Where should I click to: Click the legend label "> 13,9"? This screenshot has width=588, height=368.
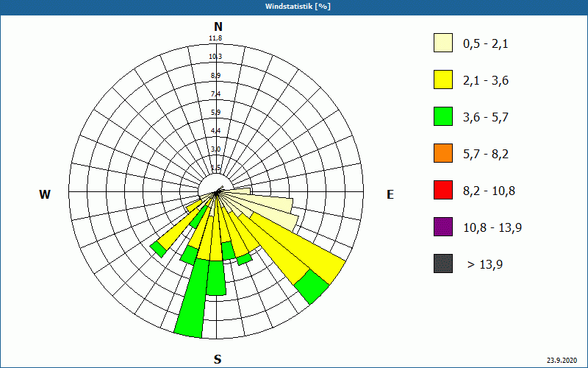pyautogui.click(x=485, y=265)
